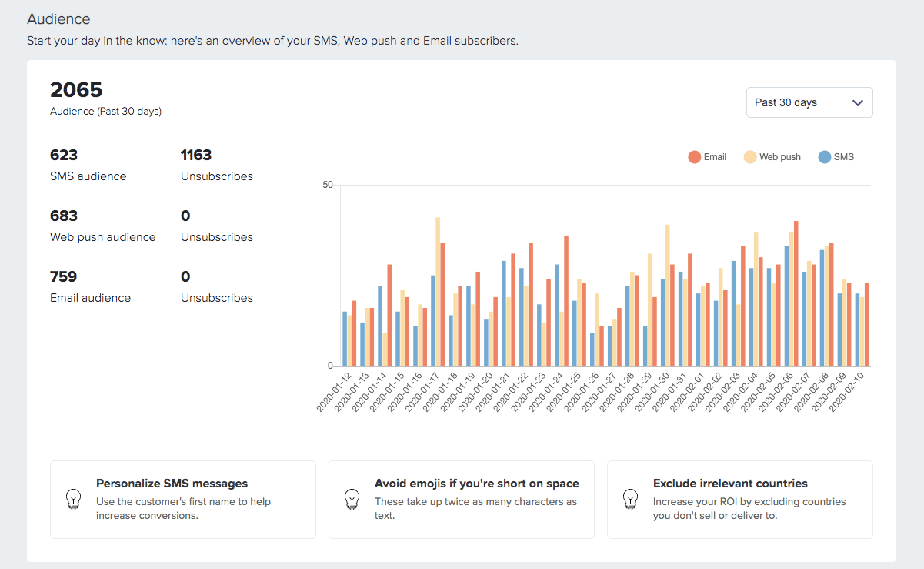Select the Exclude irrelevant countries tip
The width and height of the screenshot is (924, 569).
pos(739,499)
